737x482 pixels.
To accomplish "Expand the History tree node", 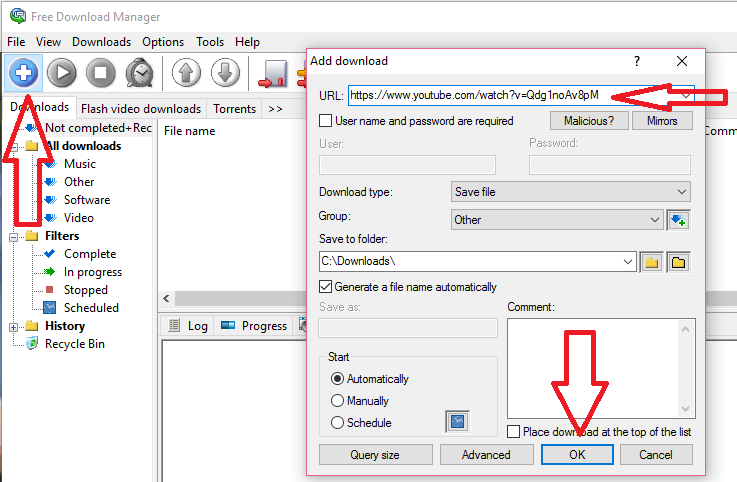I will click(x=14, y=327).
